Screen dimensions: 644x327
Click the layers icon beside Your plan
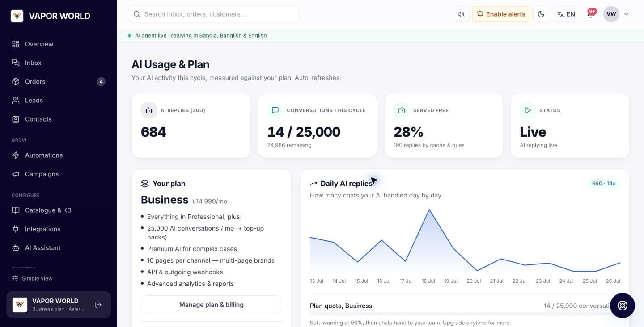click(x=145, y=184)
